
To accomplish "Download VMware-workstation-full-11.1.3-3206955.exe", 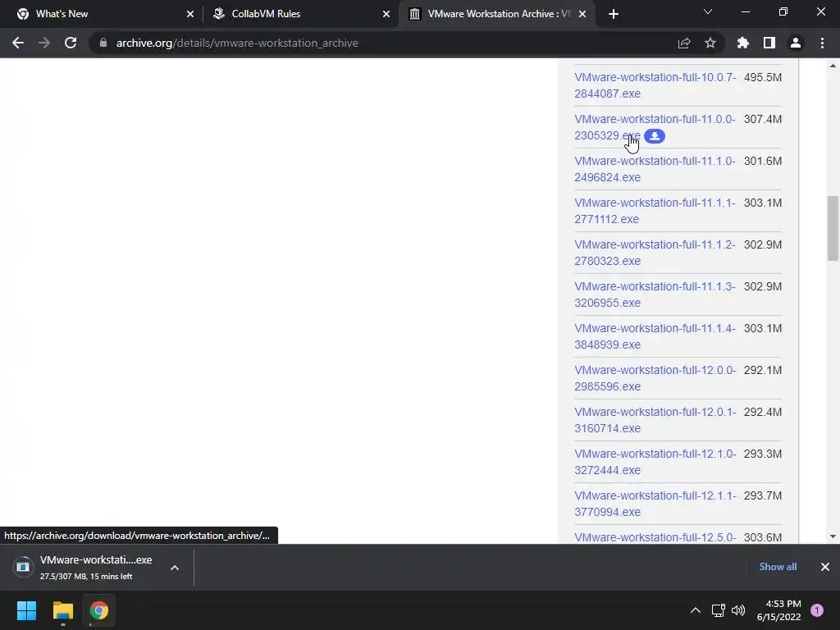I will point(655,294).
